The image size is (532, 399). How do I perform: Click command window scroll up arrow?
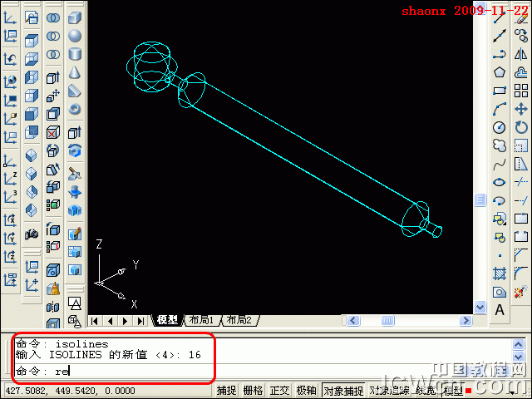tap(518, 344)
